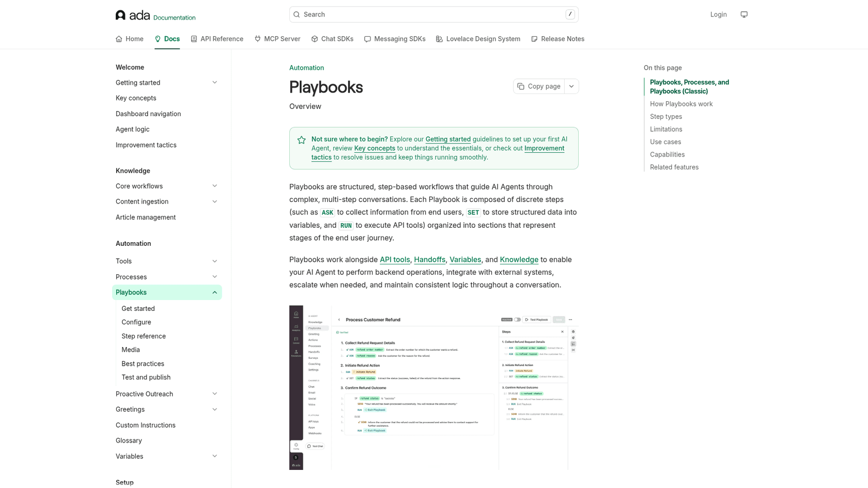Follow the Handoffs link
The width and height of the screenshot is (868, 488).
(429, 260)
